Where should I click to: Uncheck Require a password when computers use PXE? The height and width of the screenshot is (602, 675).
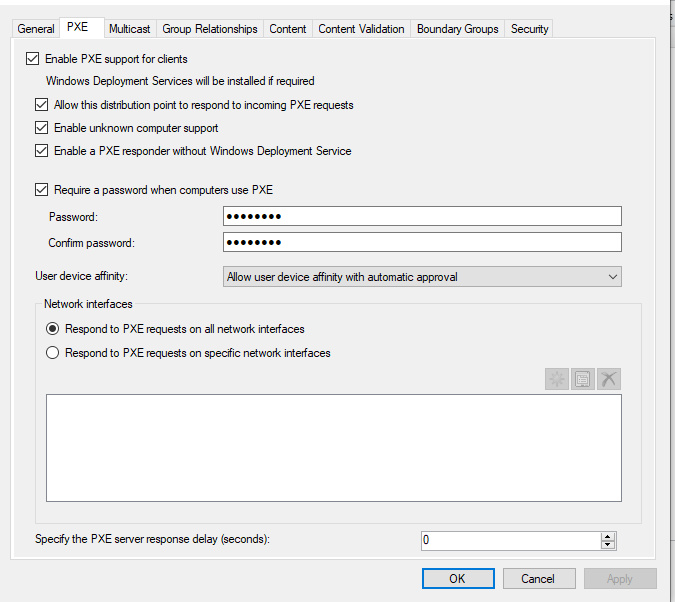[41, 190]
